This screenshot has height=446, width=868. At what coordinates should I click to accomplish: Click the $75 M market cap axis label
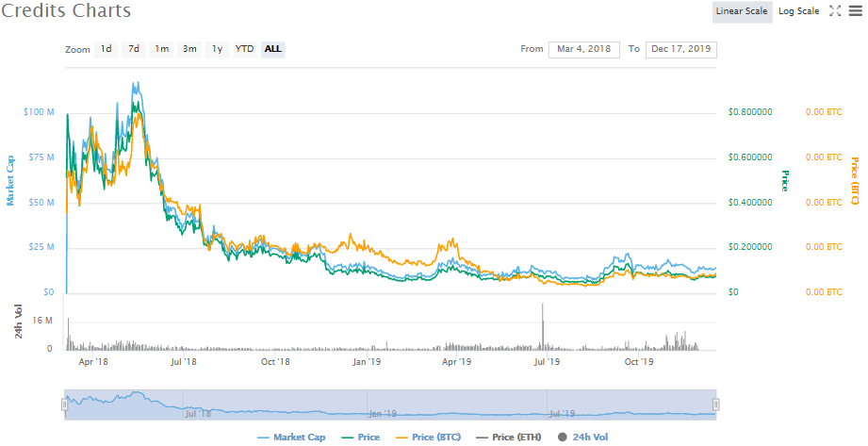(x=41, y=157)
